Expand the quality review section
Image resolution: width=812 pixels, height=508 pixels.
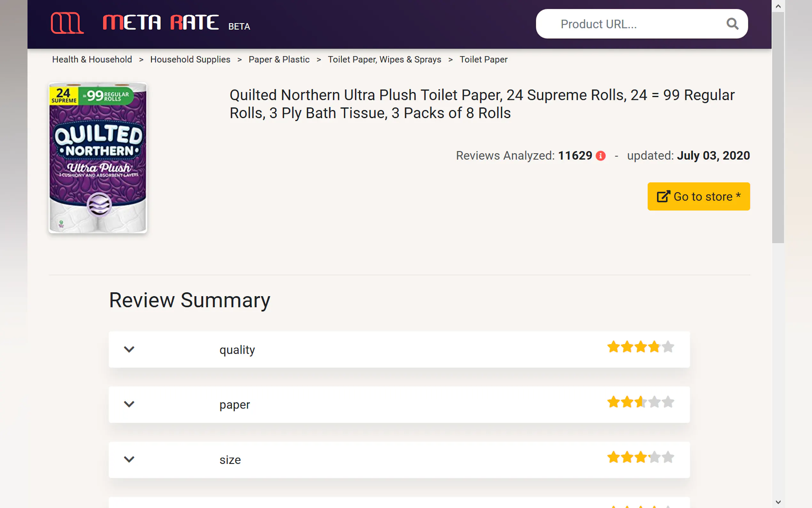[129, 349]
